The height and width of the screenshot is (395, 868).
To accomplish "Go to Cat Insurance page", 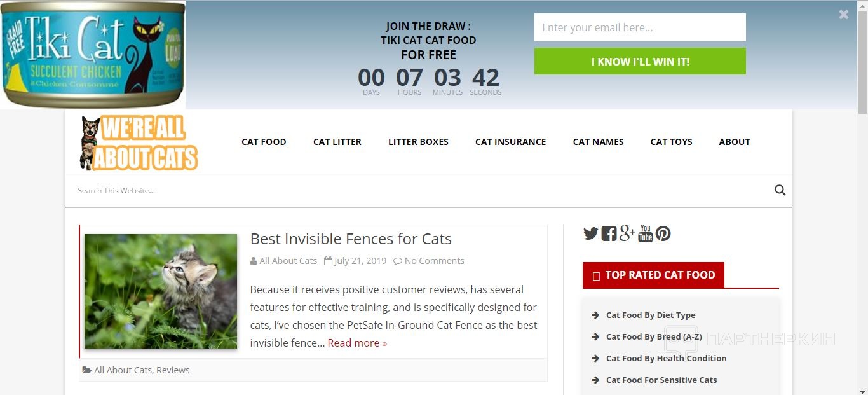I will tap(511, 142).
